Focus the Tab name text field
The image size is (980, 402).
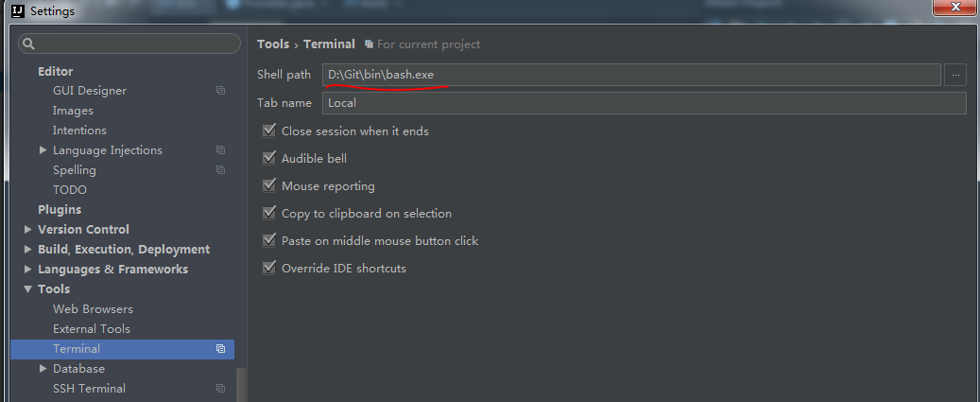(x=645, y=102)
